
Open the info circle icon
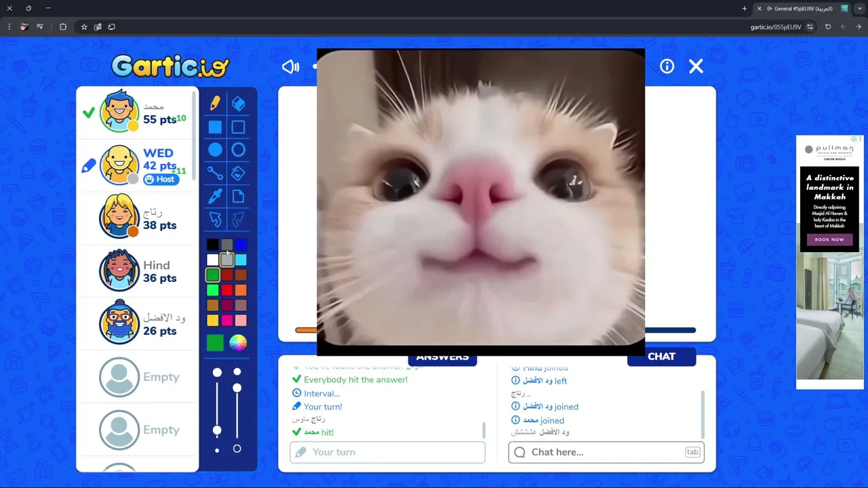tap(667, 66)
